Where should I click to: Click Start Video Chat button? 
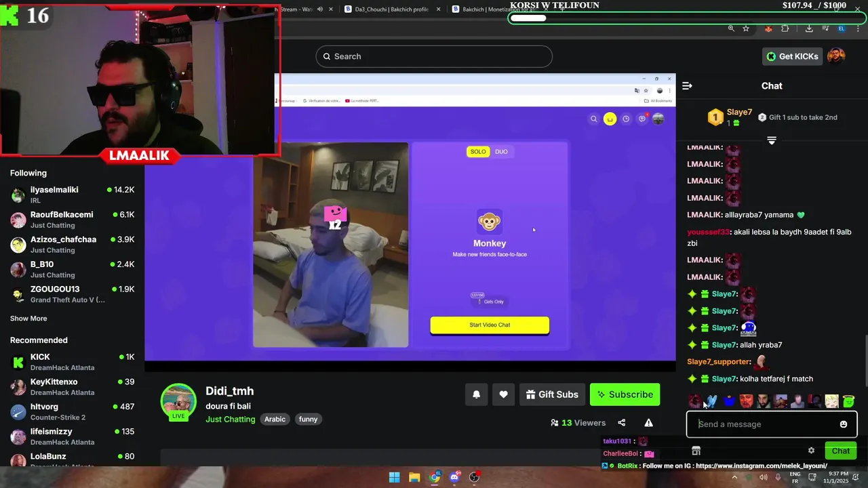coord(490,325)
